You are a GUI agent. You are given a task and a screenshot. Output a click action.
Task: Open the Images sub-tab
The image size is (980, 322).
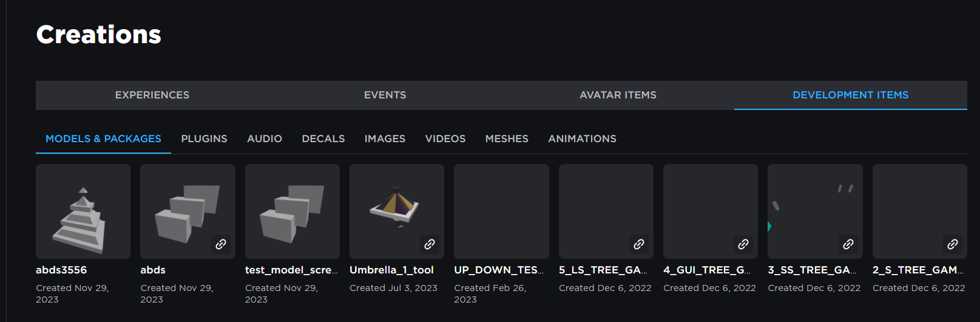coord(385,139)
